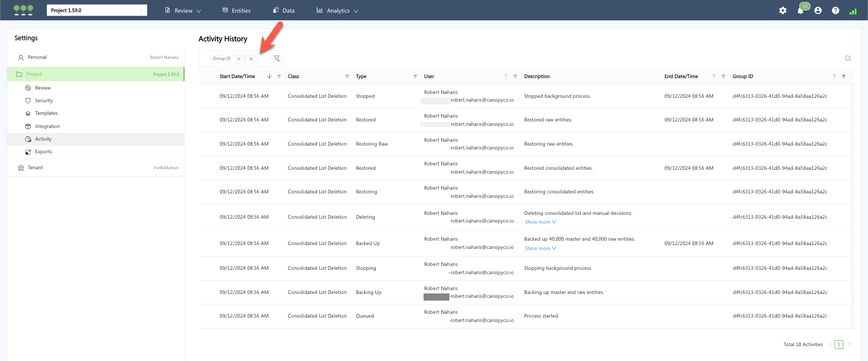
Task: Open the settings gear icon
Action: click(x=783, y=10)
